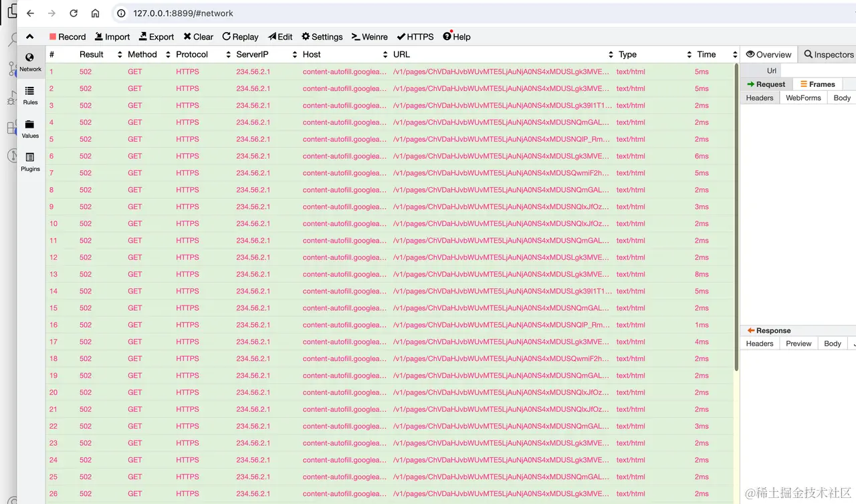The height and width of the screenshot is (504, 856).
Task: Select request number 24 in the list
Action: coord(389,460)
